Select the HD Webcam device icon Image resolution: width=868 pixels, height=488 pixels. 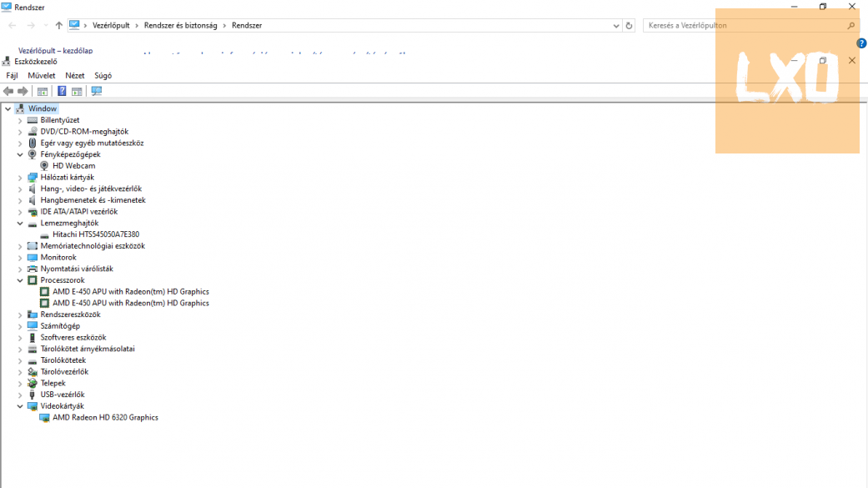[x=45, y=166]
